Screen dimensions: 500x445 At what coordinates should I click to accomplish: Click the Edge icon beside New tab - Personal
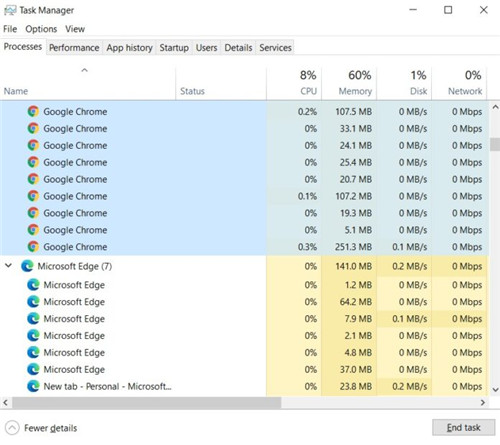click(33, 386)
